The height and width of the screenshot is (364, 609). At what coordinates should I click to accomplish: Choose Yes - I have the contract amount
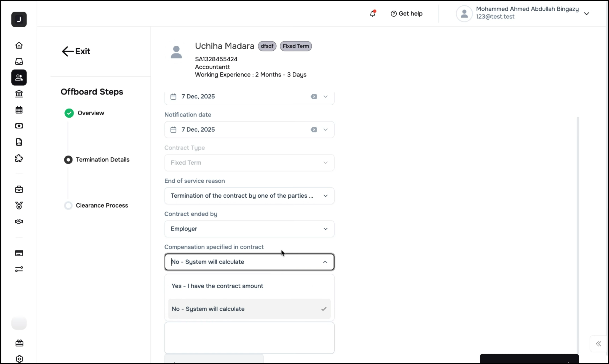[x=217, y=286]
